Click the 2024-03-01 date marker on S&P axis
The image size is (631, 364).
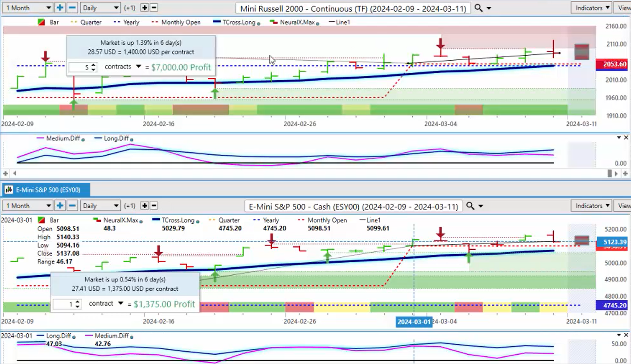pyautogui.click(x=414, y=322)
